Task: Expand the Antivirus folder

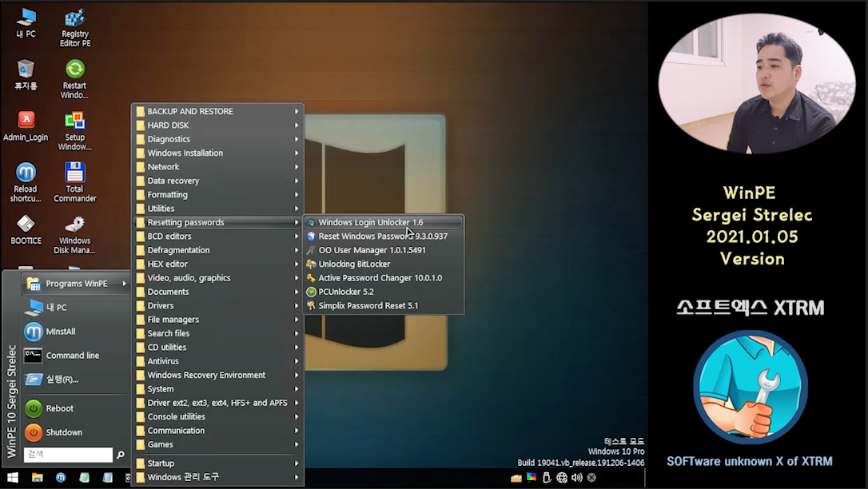Action: 217,360
